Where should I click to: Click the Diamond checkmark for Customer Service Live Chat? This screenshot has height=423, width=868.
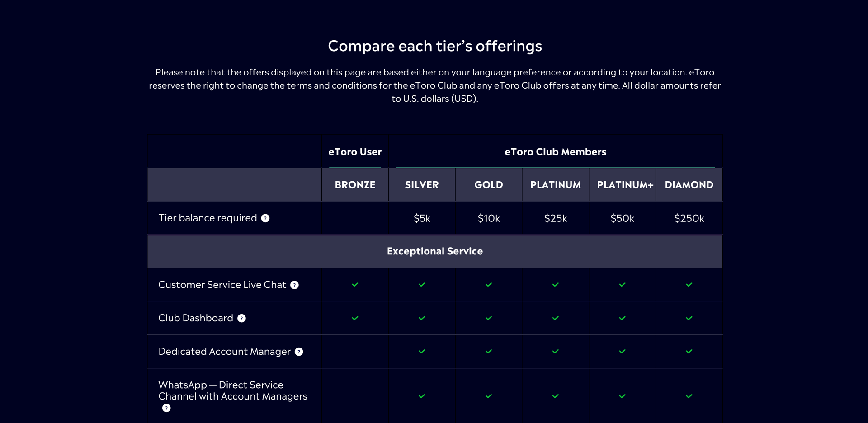689,285
